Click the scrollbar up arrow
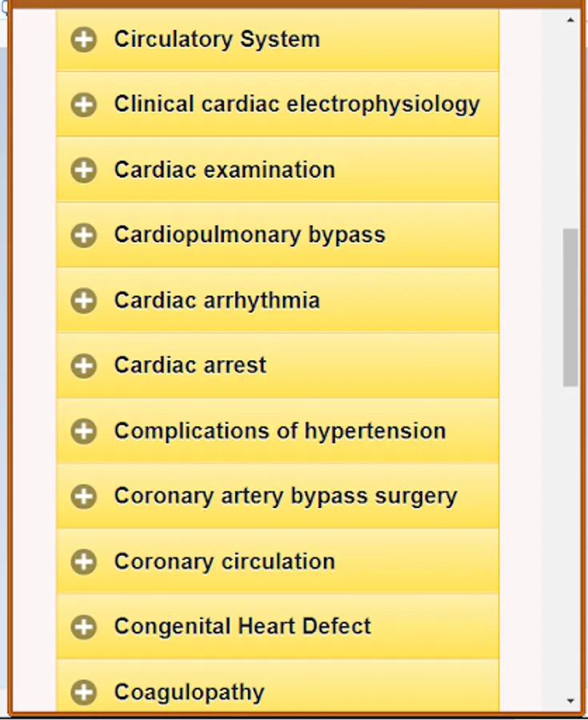The image size is (588, 720). [570, 20]
